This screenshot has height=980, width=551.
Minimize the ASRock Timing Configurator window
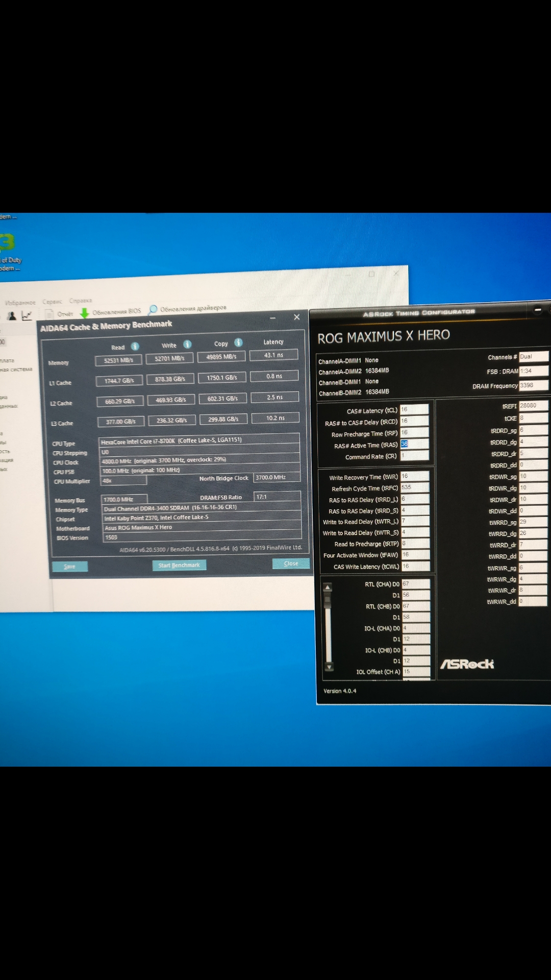coord(538,310)
